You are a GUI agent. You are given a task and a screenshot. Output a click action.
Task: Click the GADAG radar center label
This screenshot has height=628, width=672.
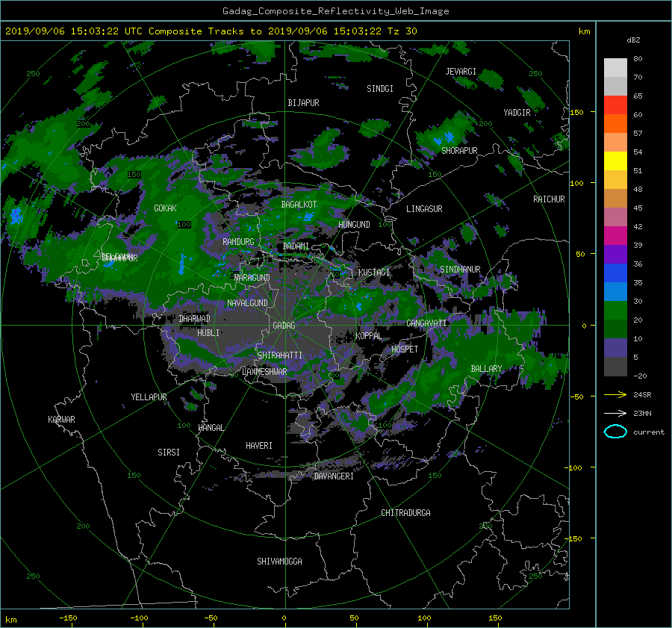coord(284,326)
